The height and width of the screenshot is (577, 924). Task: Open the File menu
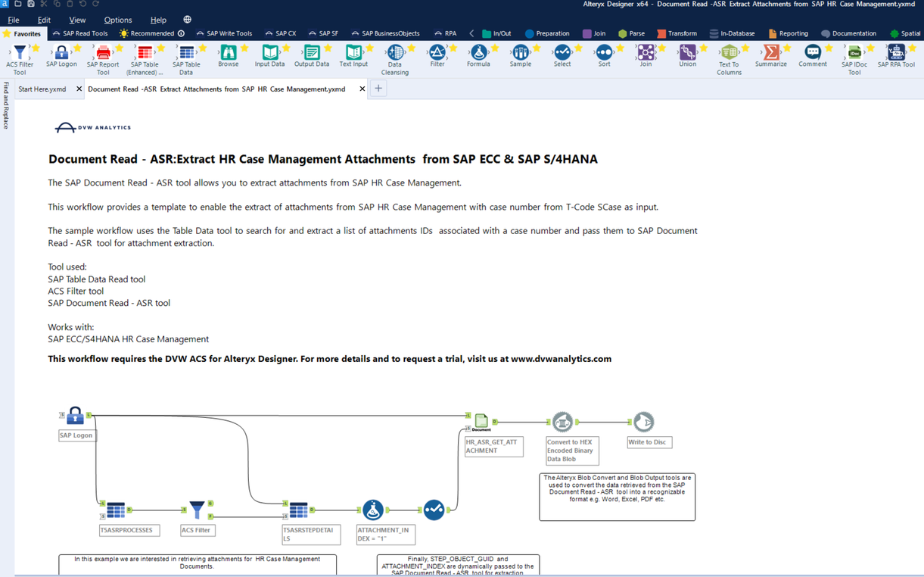pyautogui.click(x=14, y=20)
